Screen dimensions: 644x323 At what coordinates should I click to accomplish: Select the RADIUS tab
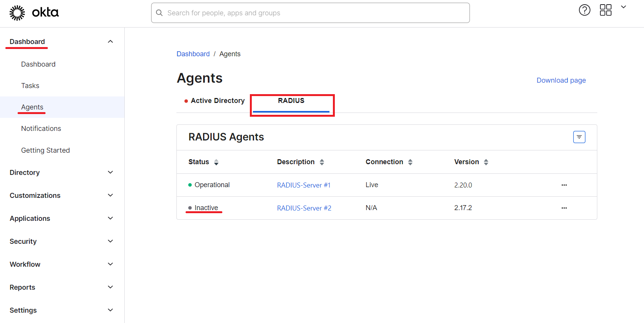coord(291,101)
